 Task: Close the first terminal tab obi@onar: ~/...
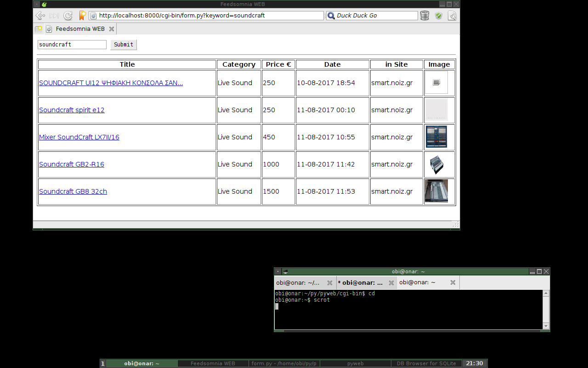[x=329, y=283]
